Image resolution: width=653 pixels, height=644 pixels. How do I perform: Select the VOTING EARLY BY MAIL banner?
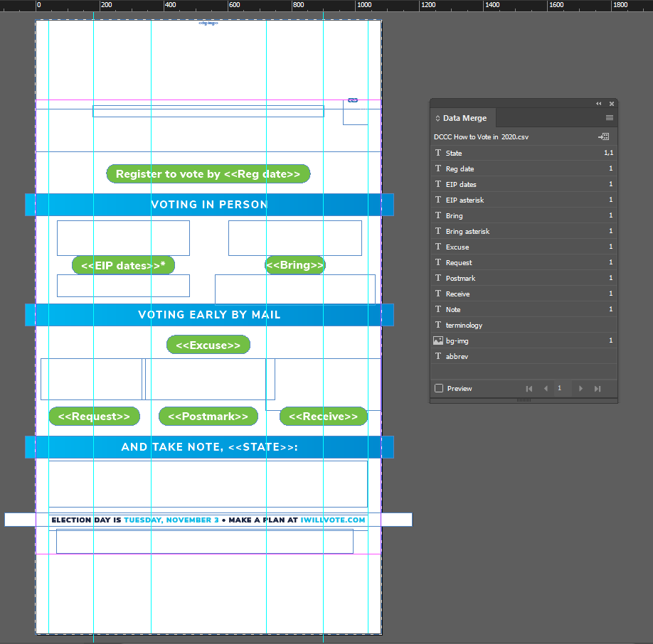(209, 315)
